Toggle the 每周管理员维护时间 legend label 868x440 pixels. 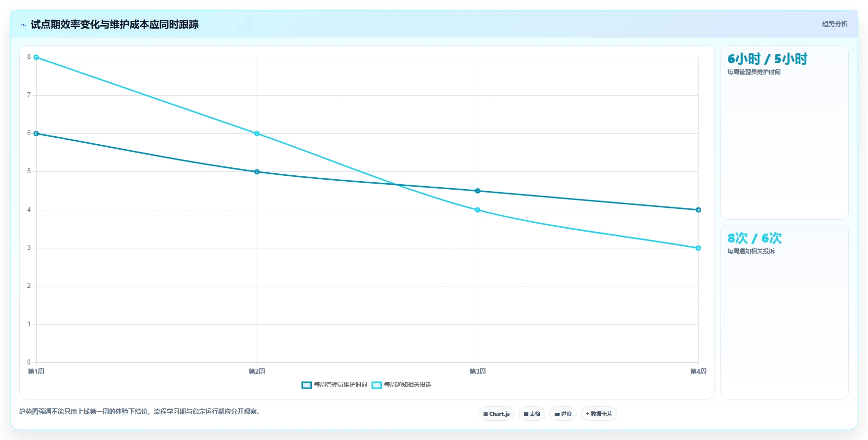340,385
